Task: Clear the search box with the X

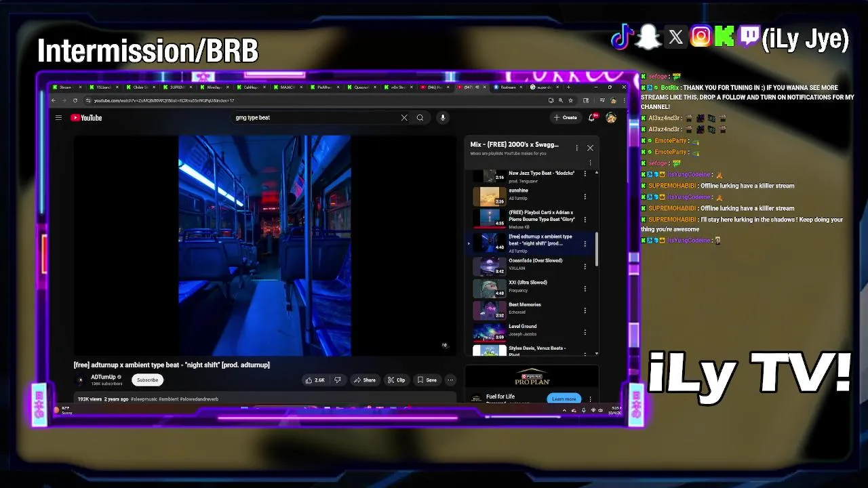Action: (x=404, y=118)
